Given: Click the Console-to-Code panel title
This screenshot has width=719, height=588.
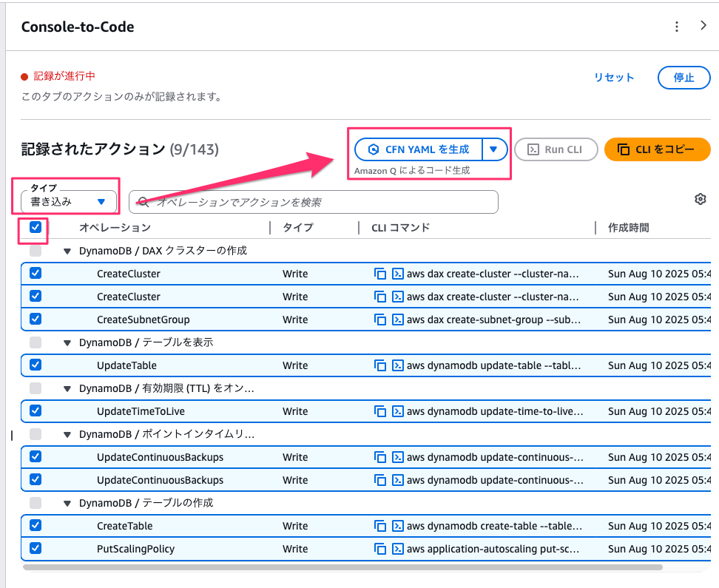Looking at the screenshot, I should 78,27.
